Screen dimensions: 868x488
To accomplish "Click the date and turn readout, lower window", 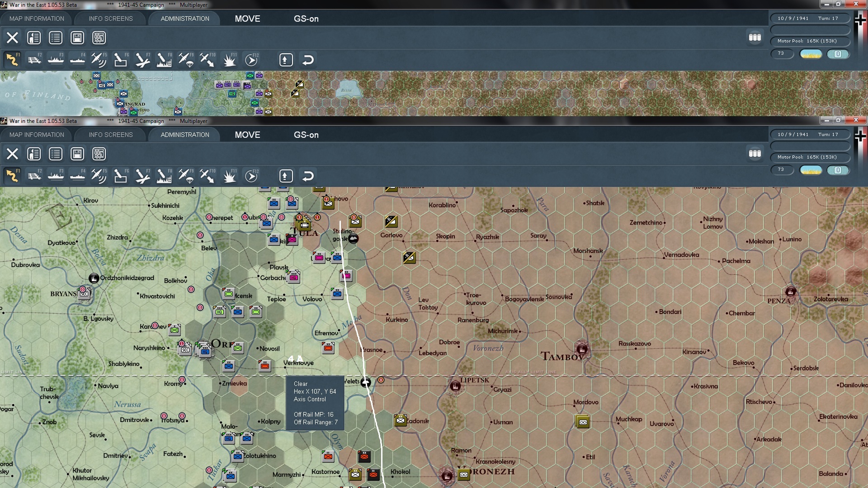I will pyautogui.click(x=810, y=135).
